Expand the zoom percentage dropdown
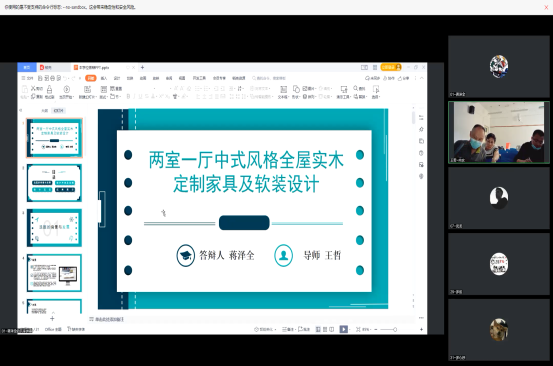 [365, 329]
